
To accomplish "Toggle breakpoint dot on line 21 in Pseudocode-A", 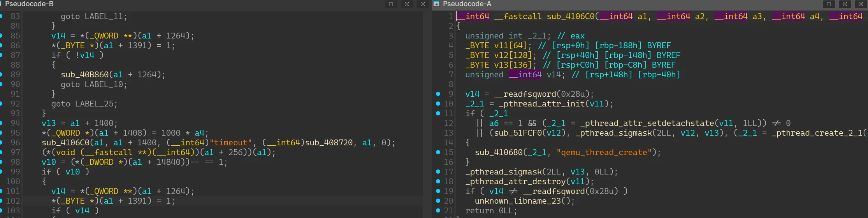I will [x=438, y=211].
